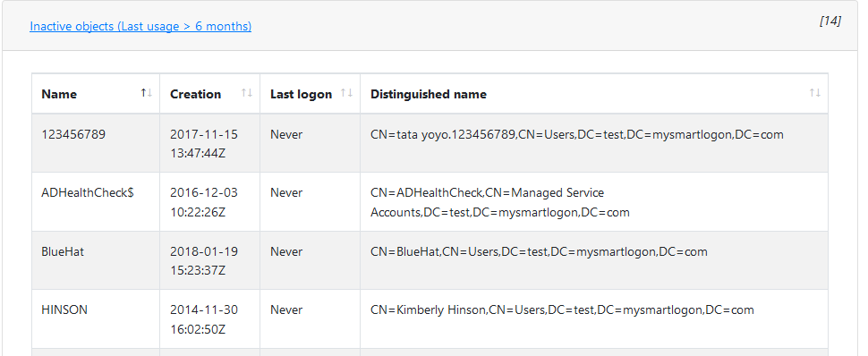The width and height of the screenshot is (868, 356).
Task: Sort table using the Name column sort arrows
Action: coord(146,93)
